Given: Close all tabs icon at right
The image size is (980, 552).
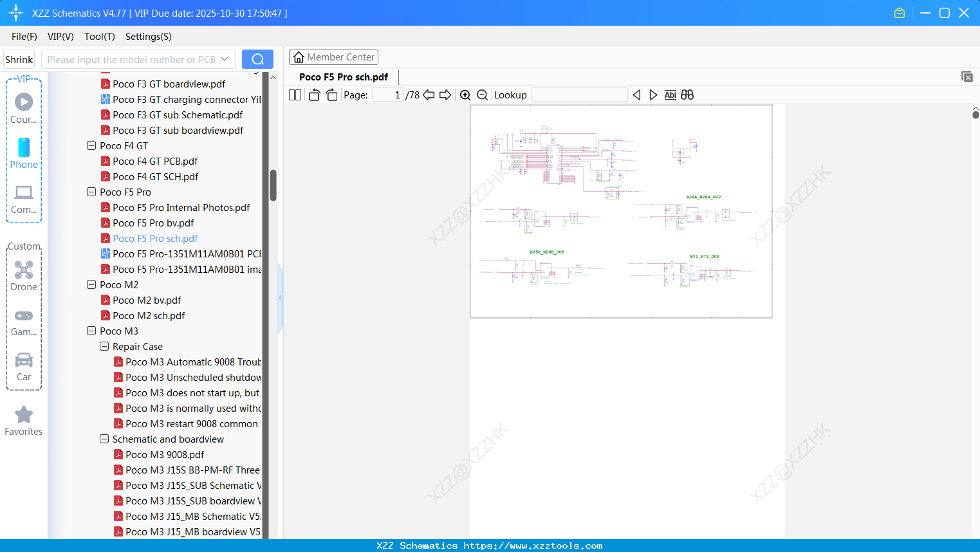Looking at the screenshot, I should click(967, 77).
